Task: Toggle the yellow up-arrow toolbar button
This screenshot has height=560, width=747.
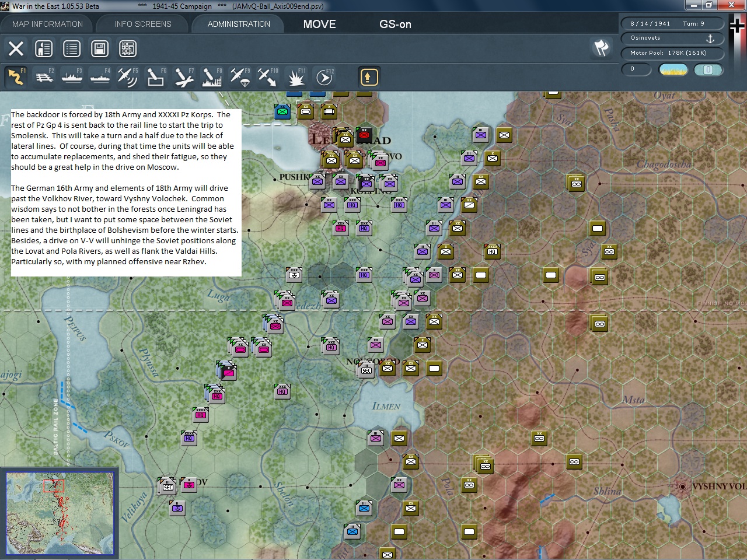Action: [x=369, y=77]
